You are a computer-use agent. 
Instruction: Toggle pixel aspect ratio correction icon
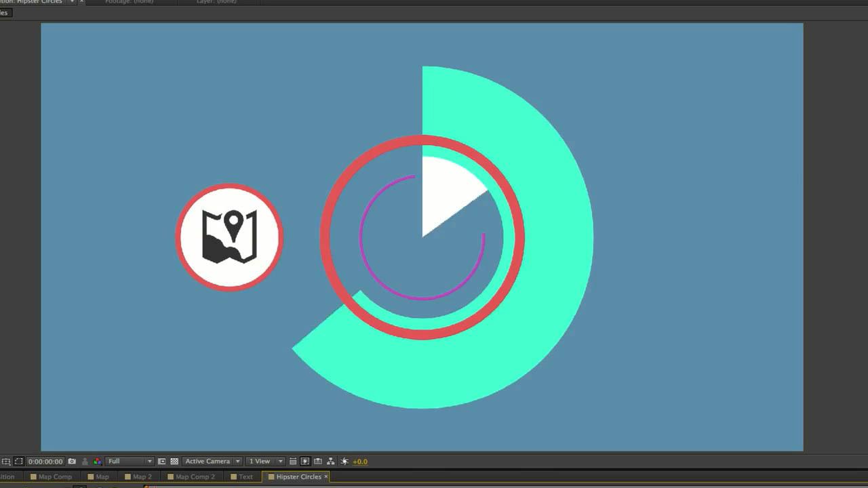293,461
